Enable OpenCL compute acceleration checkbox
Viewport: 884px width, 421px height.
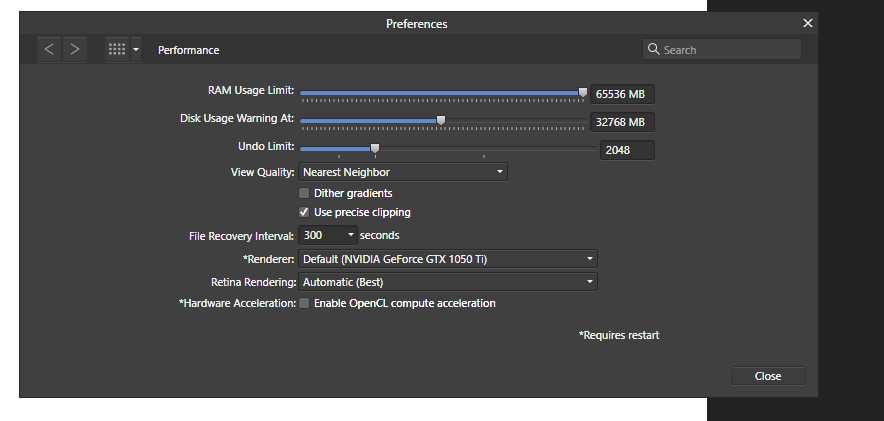pyautogui.click(x=304, y=303)
